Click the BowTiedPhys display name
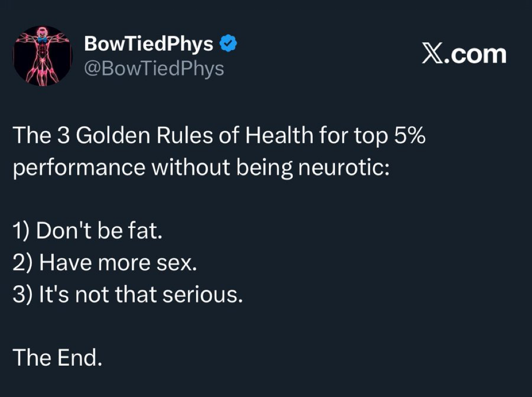The height and width of the screenshot is (397, 532). pyautogui.click(x=149, y=44)
